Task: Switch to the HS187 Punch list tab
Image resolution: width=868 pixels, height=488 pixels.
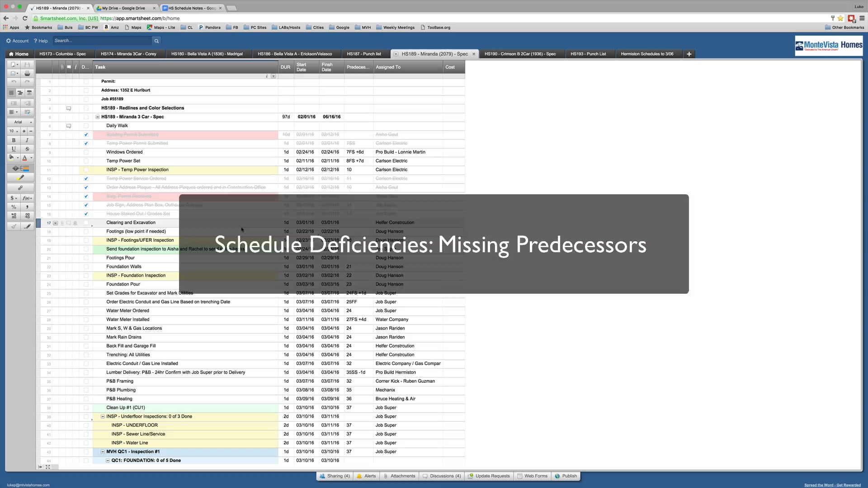Action: point(364,54)
